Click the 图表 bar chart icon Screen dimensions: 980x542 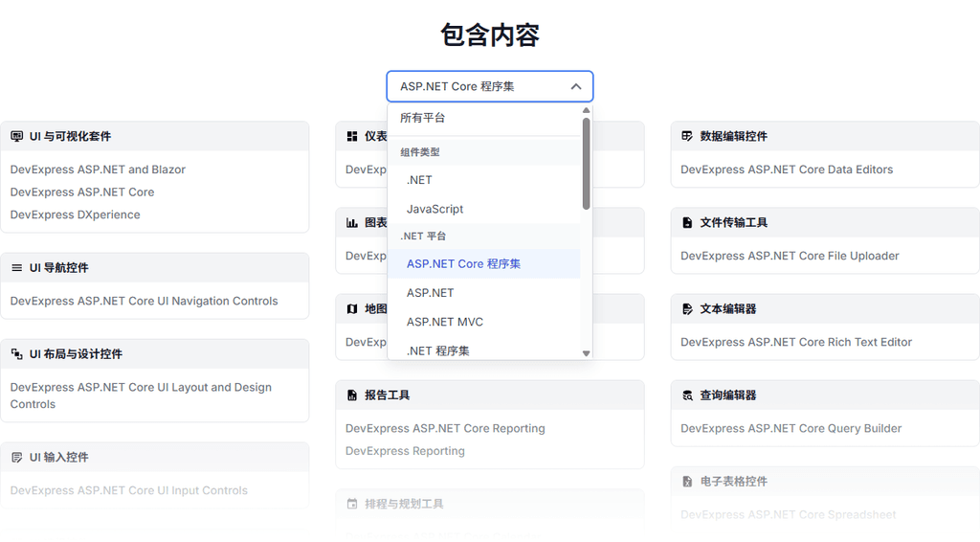pos(352,222)
